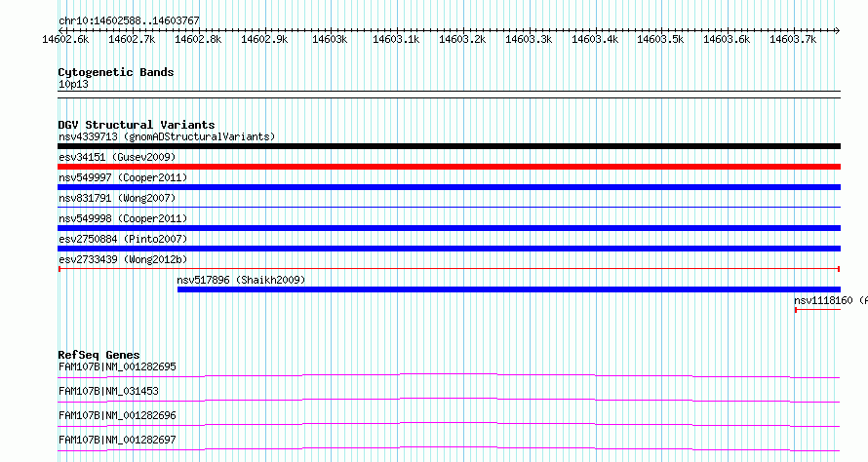The image size is (868, 462).
Task: Open the esv2733439 (Wong2012b) variant label
Action: pos(123,259)
